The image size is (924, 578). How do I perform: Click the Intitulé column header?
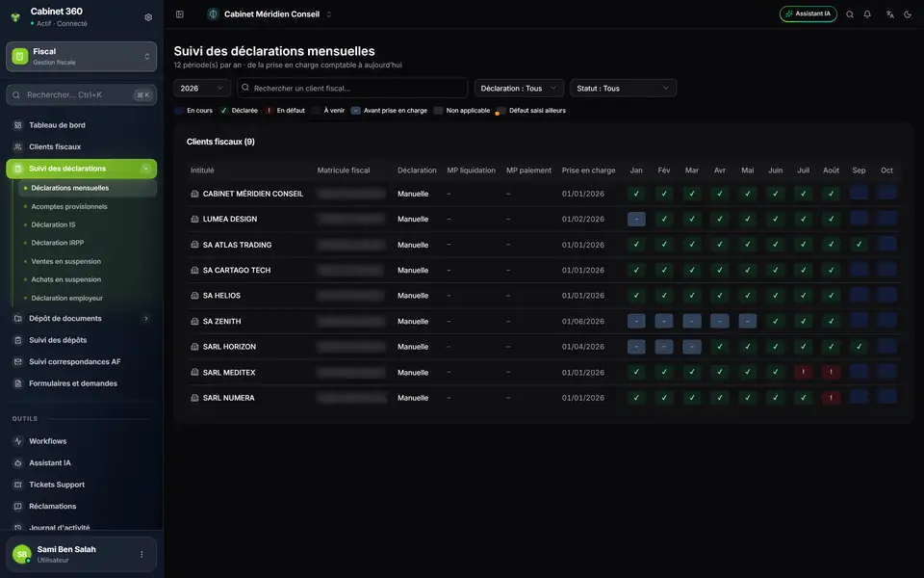pos(202,171)
